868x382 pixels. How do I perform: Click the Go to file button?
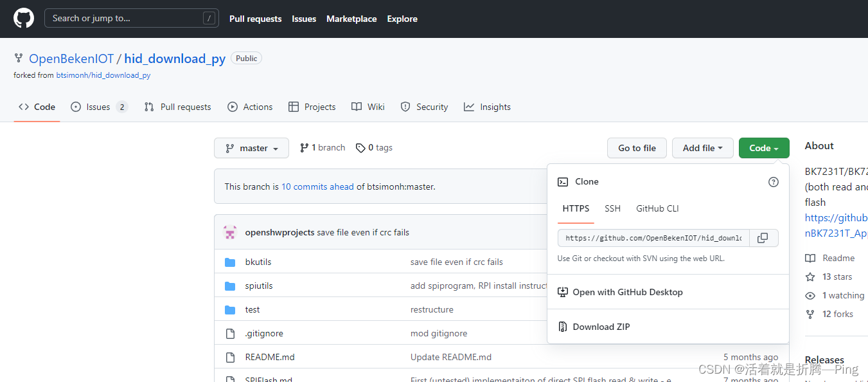(x=637, y=148)
